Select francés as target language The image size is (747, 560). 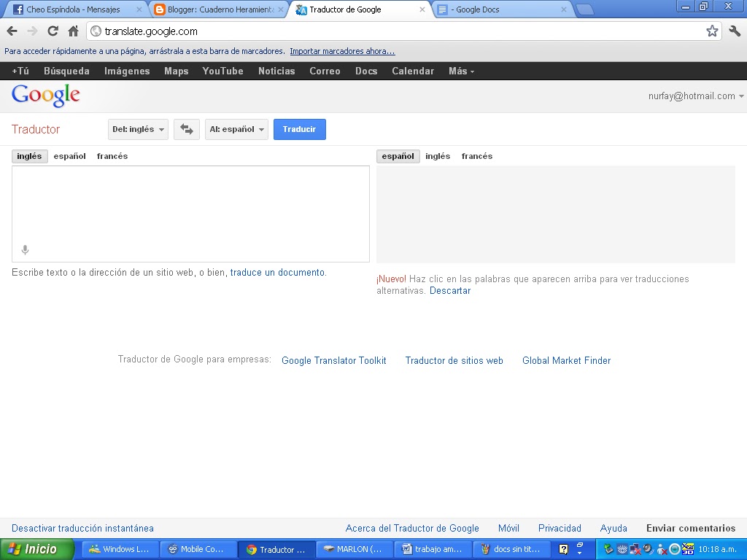(477, 156)
